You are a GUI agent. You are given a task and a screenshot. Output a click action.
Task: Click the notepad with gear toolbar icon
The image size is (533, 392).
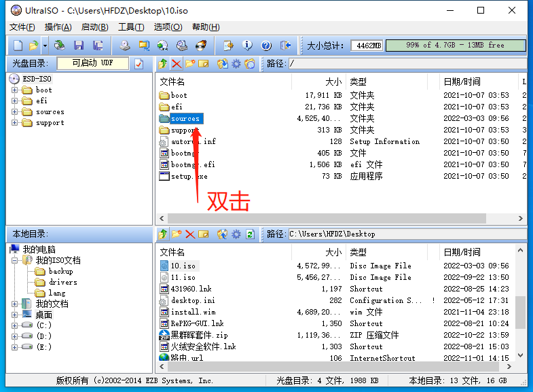tap(228, 46)
